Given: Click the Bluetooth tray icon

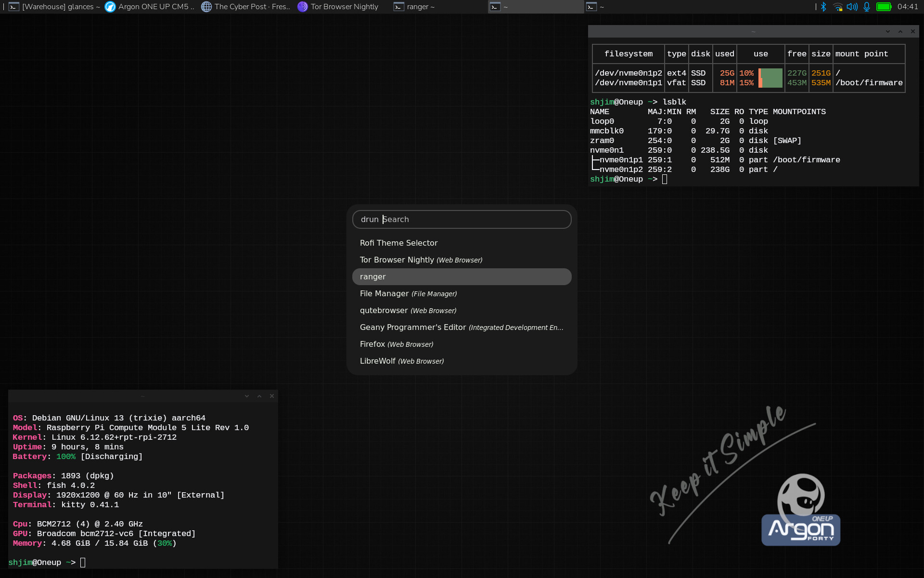Looking at the screenshot, I should point(823,7).
